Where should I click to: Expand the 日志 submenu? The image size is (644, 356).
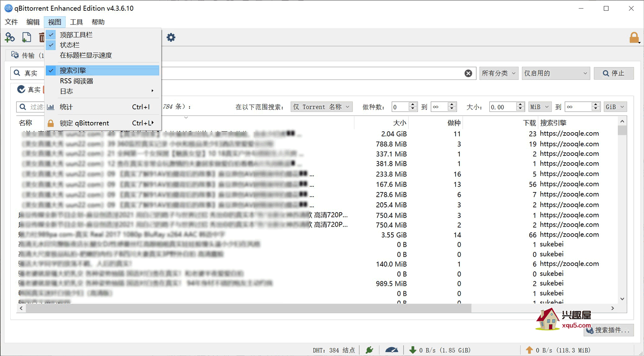[x=103, y=91]
